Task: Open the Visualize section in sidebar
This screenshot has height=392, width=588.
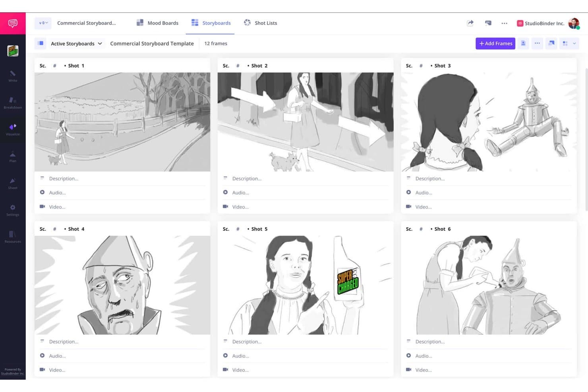Action: [13, 129]
